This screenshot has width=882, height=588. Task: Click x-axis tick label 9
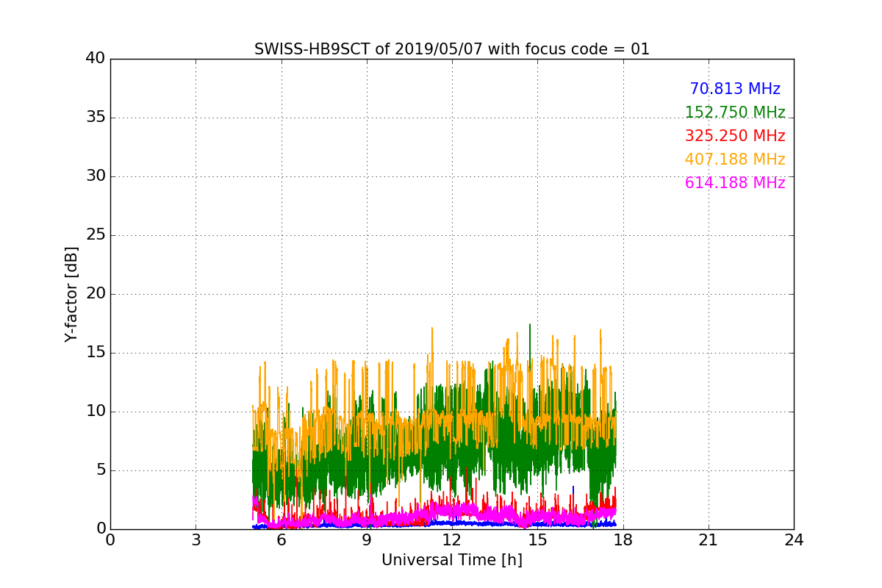(367, 540)
